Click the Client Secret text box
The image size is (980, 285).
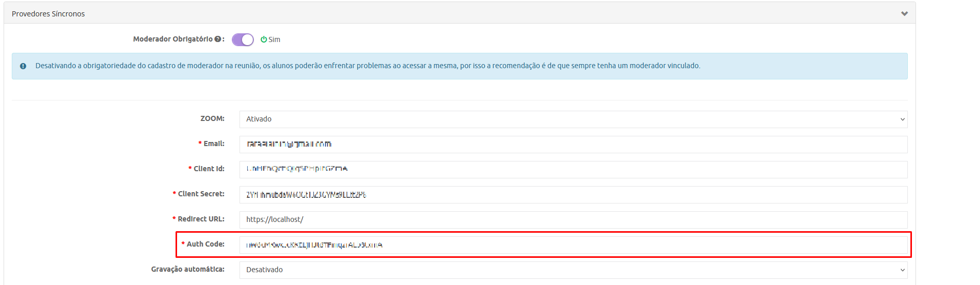573,194
